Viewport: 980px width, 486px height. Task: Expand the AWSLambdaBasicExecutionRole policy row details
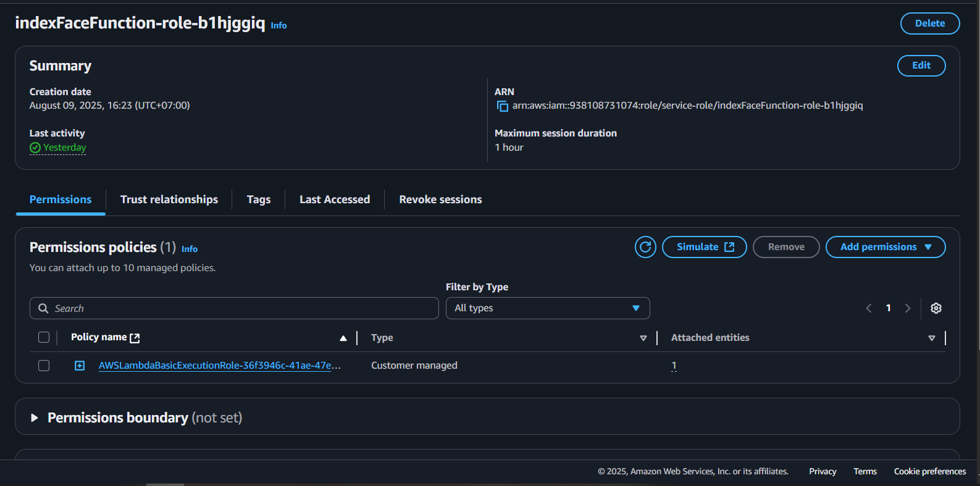(80, 366)
